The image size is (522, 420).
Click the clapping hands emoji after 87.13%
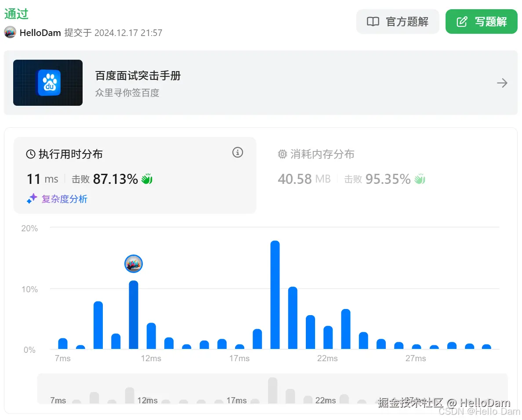point(146,178)
